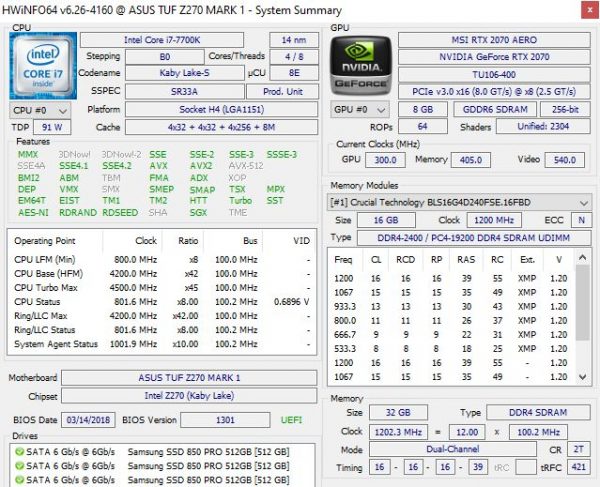The height and width of the screenshot is (487, 600).
Task: Click the System Agent Status row label
Action: (56, 344)
